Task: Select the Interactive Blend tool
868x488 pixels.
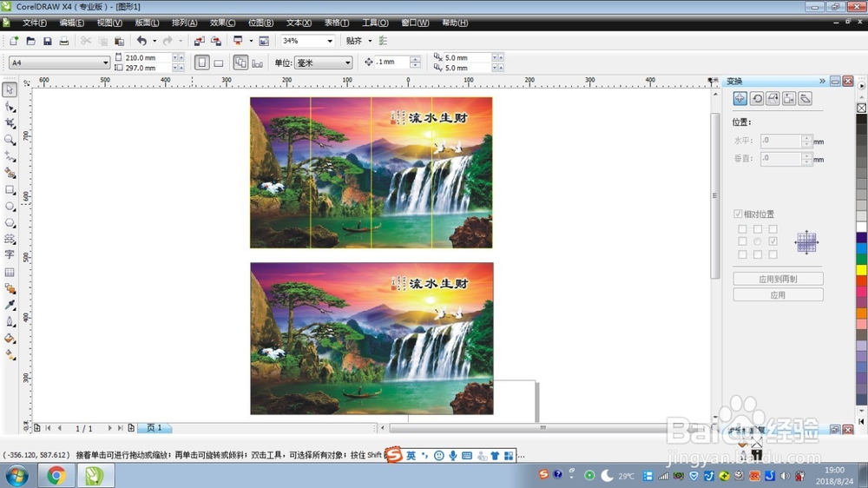Action: pos(10,288)
